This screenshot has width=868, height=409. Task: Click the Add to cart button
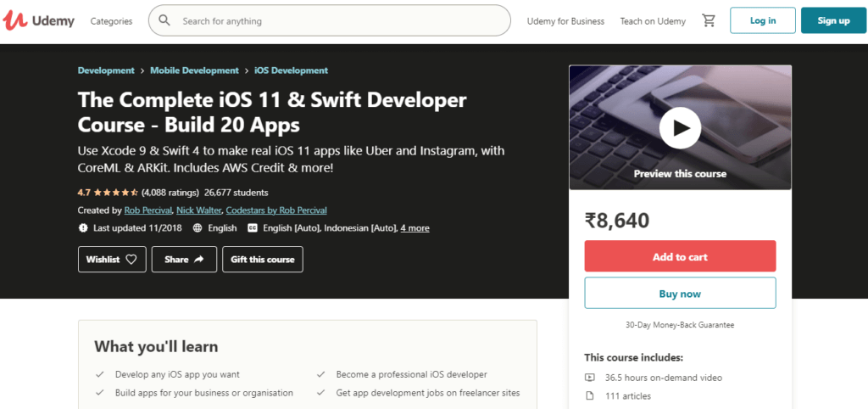(x=680, y=256)
